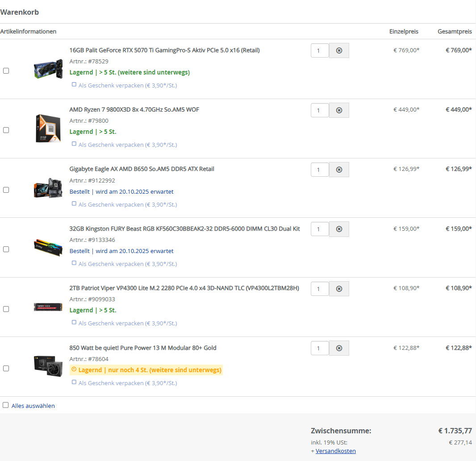
Task: Click article number #9122992
Action: 102,181
